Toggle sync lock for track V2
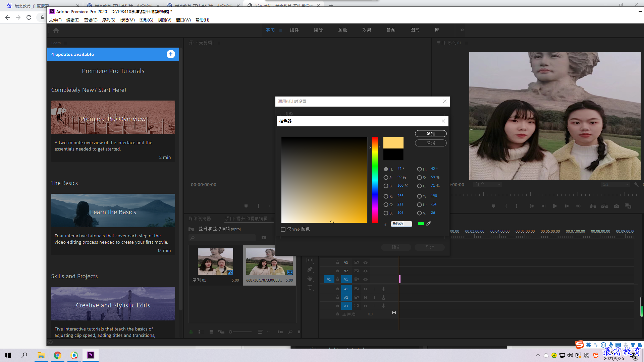Viewport: 644px width, 362px height. point(357,271)
